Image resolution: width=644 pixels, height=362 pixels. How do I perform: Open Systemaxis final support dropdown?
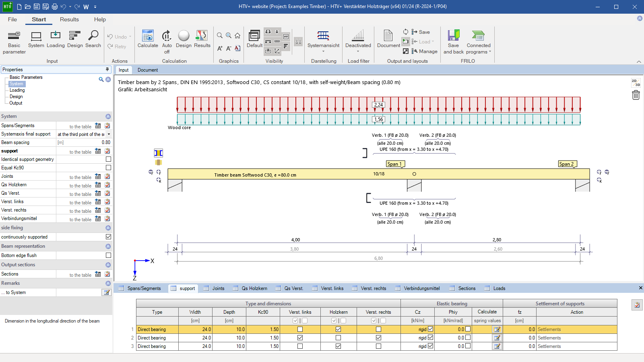(109, 134)
